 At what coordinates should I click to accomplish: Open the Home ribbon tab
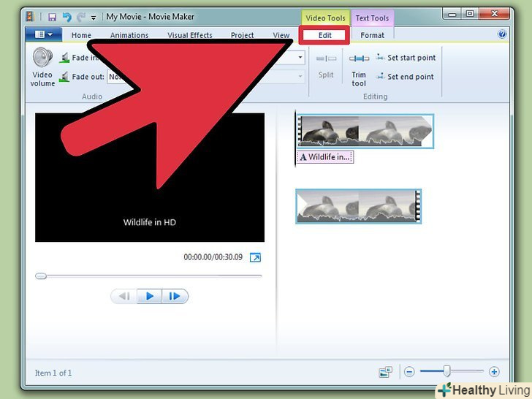[x=81, y=35]
